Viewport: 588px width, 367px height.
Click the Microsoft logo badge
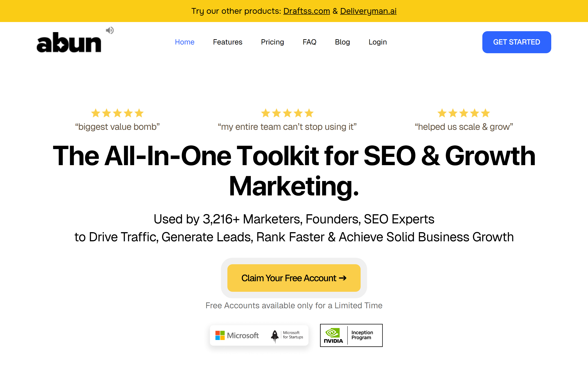237,335
